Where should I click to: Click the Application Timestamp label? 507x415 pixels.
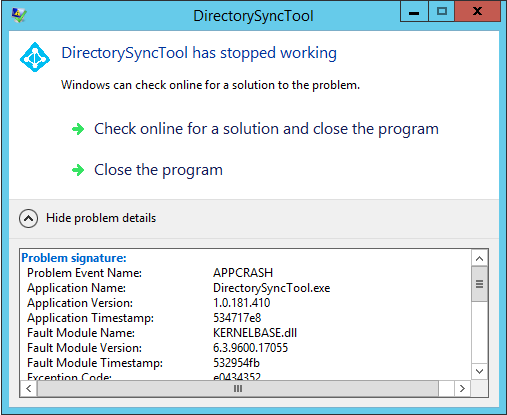[91, 318]
